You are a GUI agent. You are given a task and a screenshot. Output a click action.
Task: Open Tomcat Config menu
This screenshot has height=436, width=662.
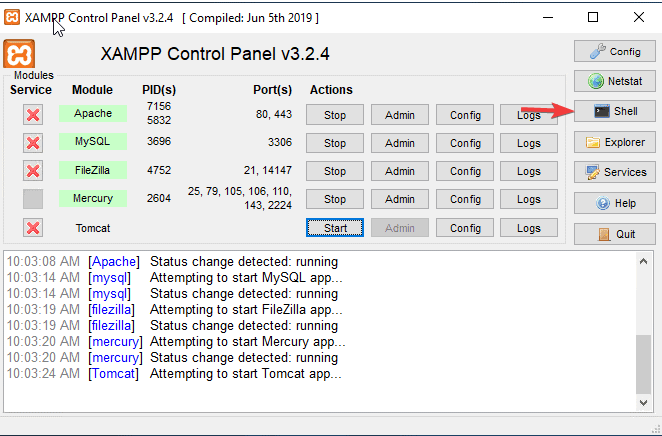coord(465,228)
